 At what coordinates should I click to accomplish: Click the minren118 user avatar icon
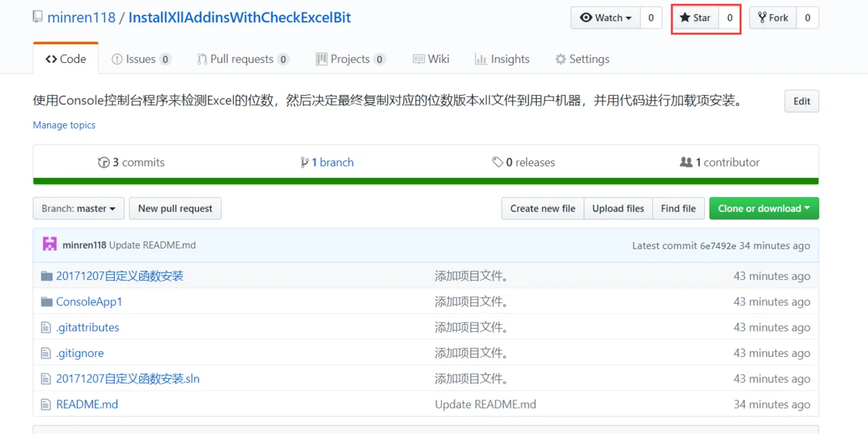50,244
